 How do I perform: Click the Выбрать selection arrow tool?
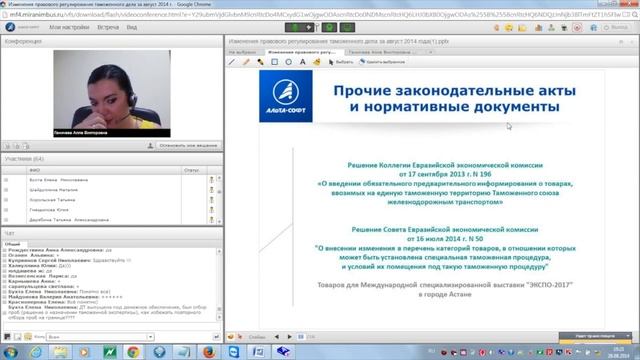click(x=341, y=62)
